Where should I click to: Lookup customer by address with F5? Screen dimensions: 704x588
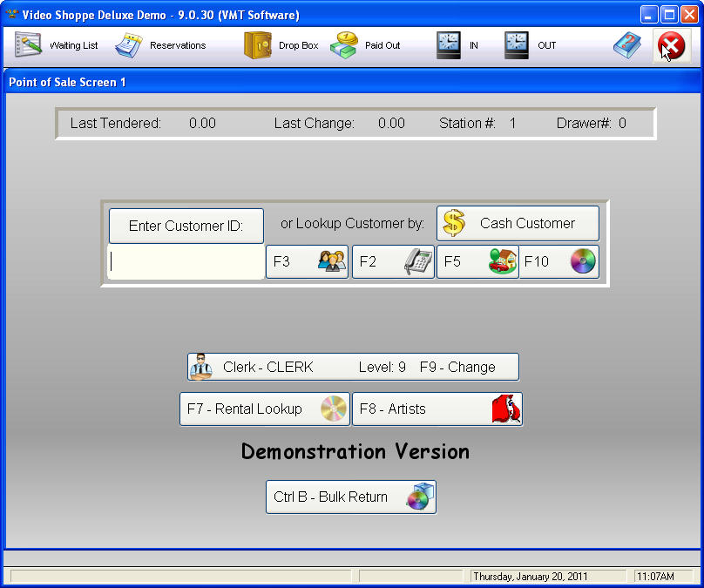(x=477, y=261)
